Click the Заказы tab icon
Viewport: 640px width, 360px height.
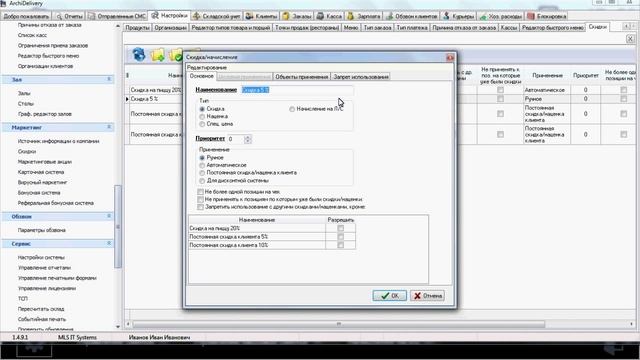click(x=286, y=16)
